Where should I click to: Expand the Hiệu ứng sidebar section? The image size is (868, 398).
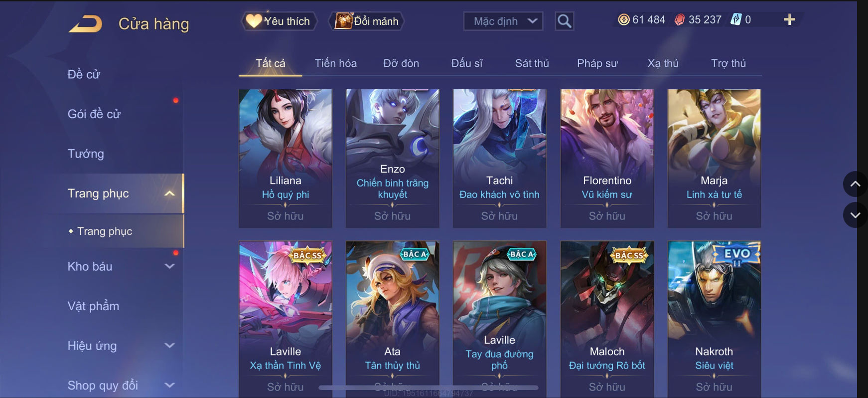(x=170, y=346)
